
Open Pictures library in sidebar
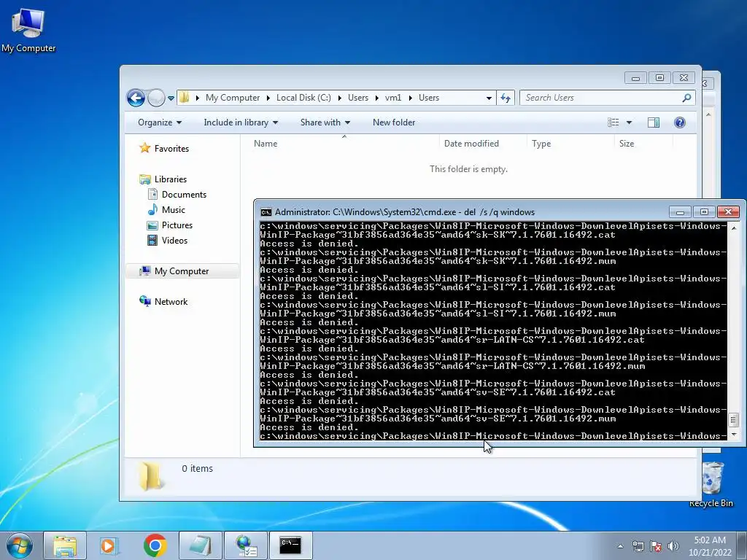tap(177, 225)
